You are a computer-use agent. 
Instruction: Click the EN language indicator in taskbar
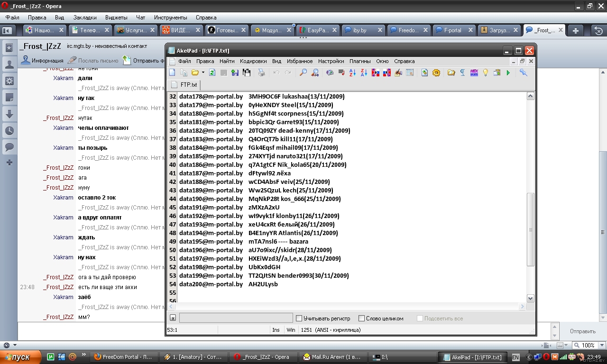[515, 357]
